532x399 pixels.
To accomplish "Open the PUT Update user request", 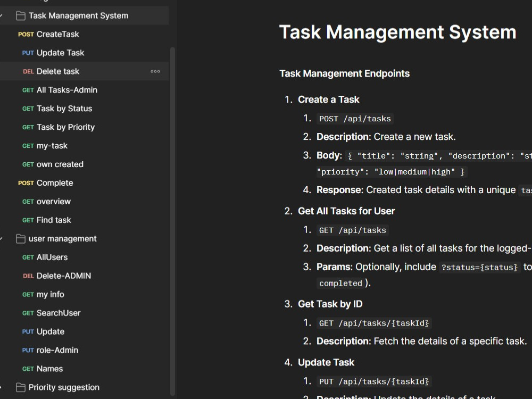I will pyautogui.click(x=84, y=331).
